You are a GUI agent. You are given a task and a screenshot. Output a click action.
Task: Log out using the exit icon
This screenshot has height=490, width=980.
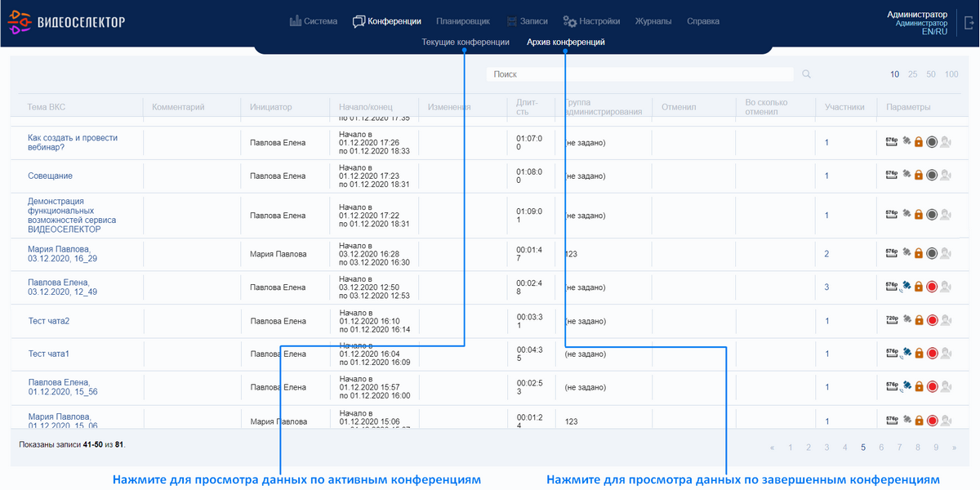pos(969,23)
